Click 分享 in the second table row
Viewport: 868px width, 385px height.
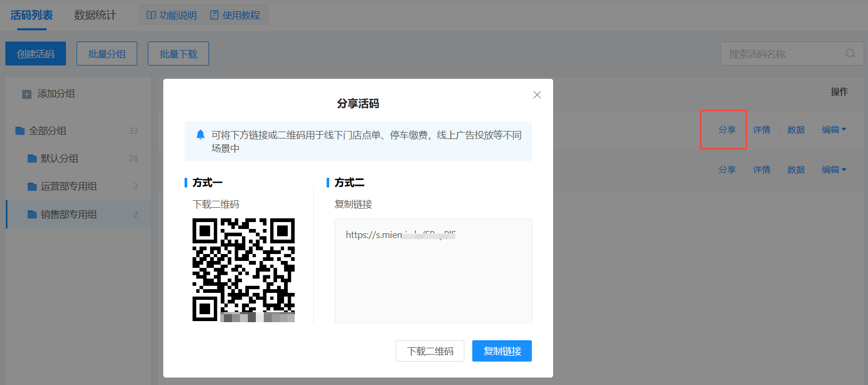(x=727, y=169)
